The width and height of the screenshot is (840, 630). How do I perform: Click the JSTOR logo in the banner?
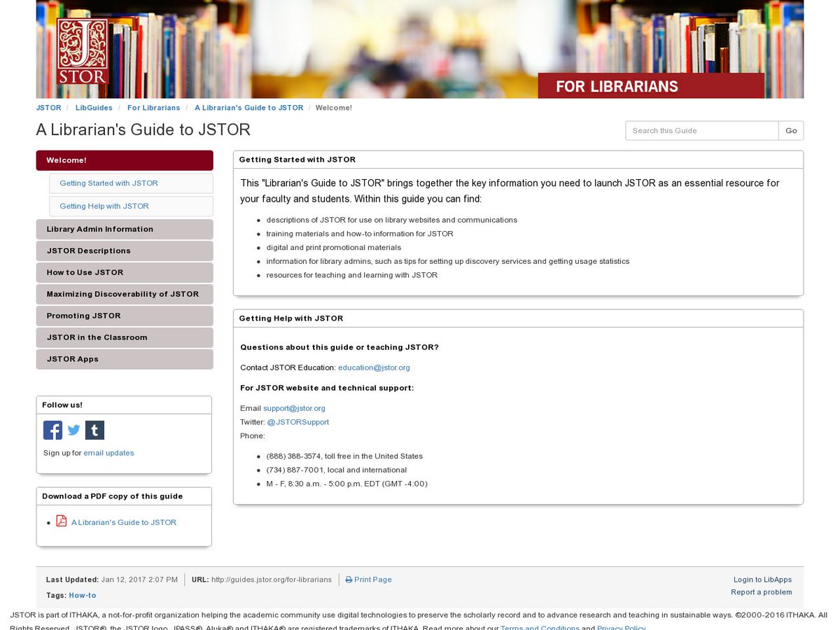click(83, 51)
